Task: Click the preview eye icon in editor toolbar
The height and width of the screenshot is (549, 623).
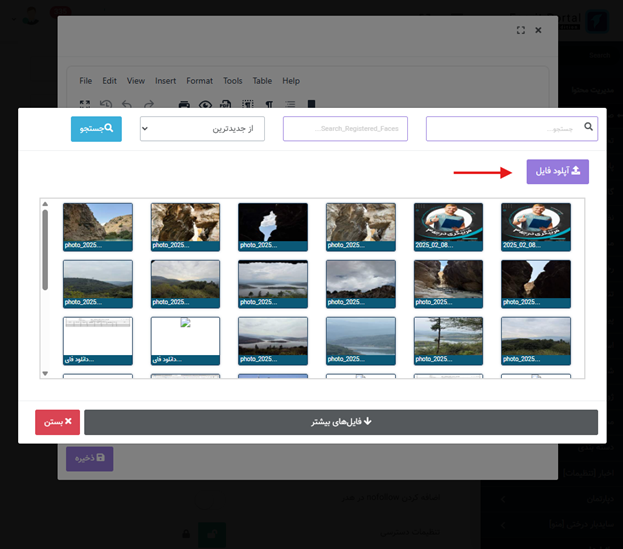Action: pyautogui.click(x=205, y=103)
